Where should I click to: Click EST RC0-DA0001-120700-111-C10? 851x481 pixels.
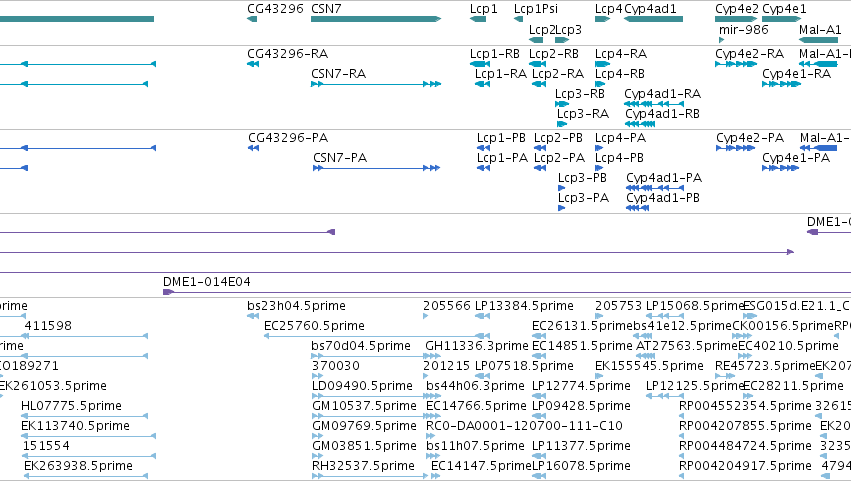(524, 426)
